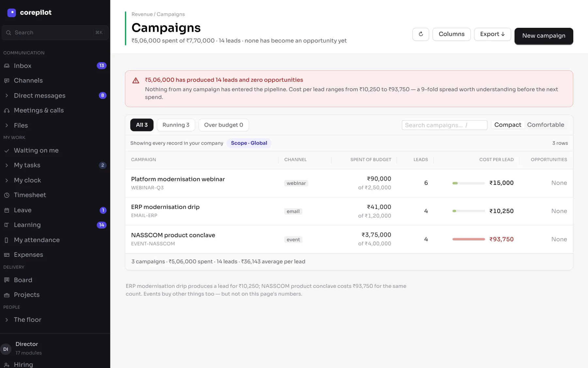Filter to Running 3 campaigns

[x=176, y=125]
